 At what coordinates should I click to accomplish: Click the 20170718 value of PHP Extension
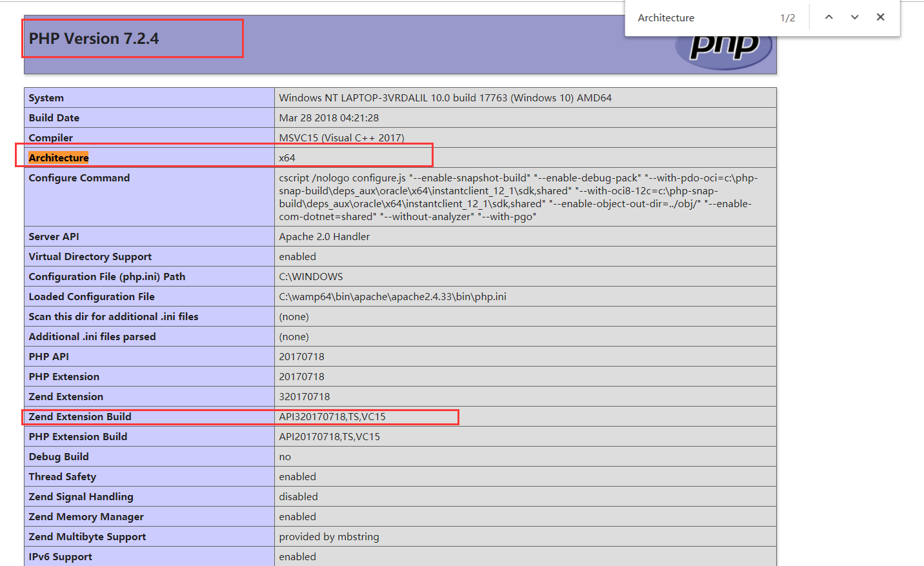tap(302, 377)
